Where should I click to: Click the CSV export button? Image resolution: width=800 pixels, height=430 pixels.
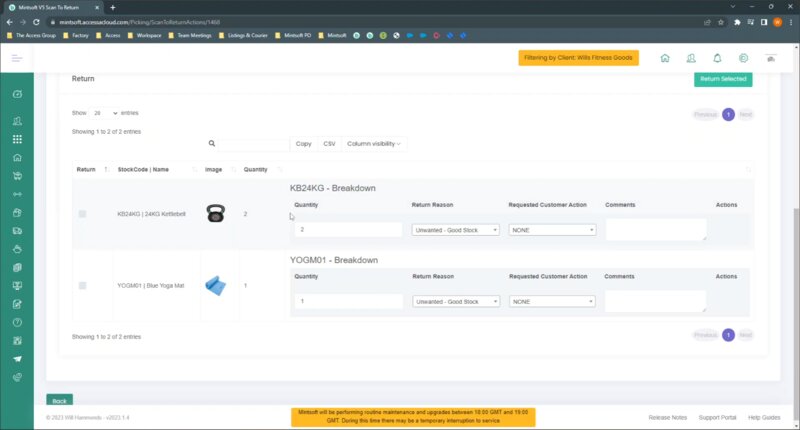click(329, 144)
